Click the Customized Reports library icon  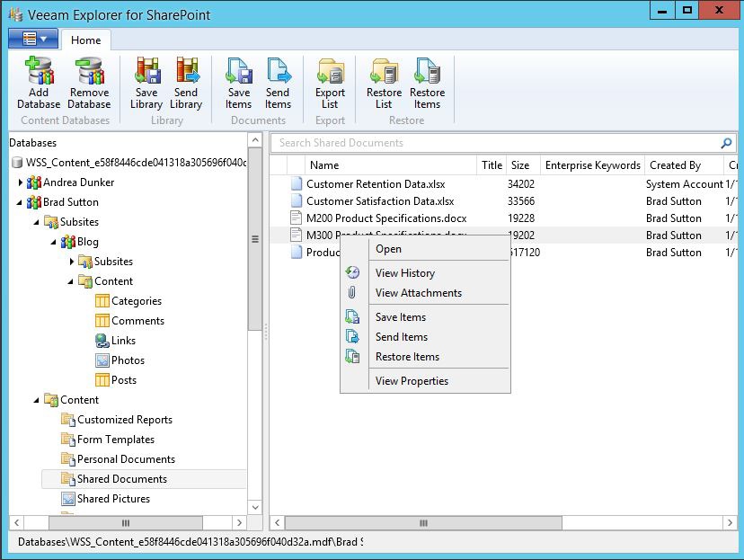(x=68, y=420)
